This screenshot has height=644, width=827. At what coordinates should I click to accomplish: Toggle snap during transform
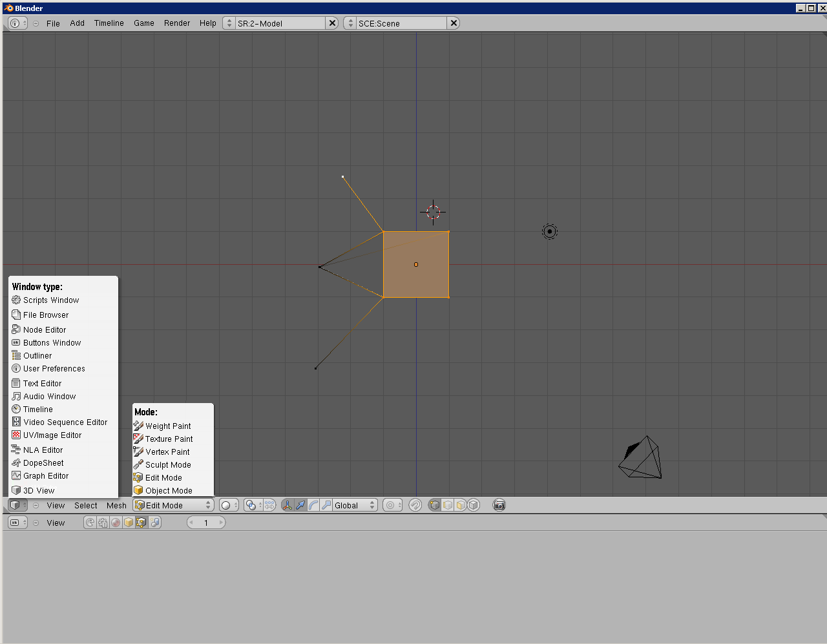tap(415, 505)
